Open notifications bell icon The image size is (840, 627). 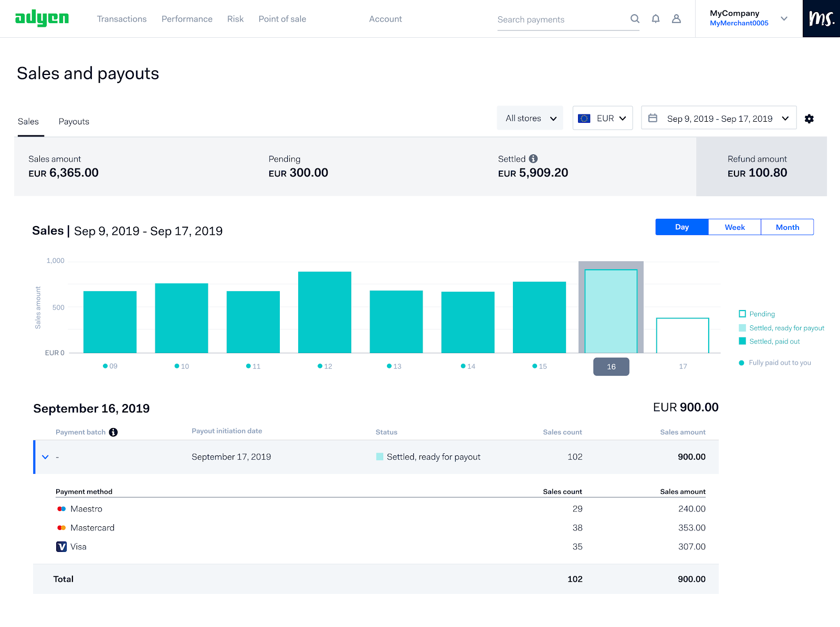656,19
